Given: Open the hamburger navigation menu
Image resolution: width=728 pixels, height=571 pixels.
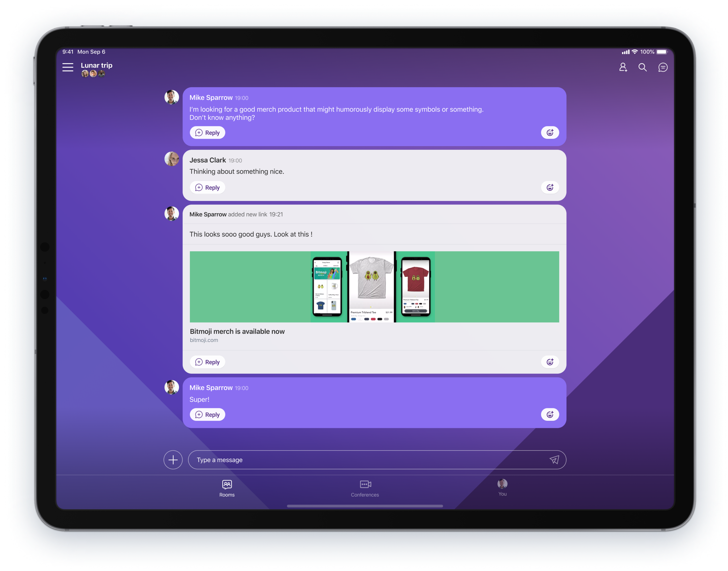Looking at the screenshot, I should pos(68,67).
